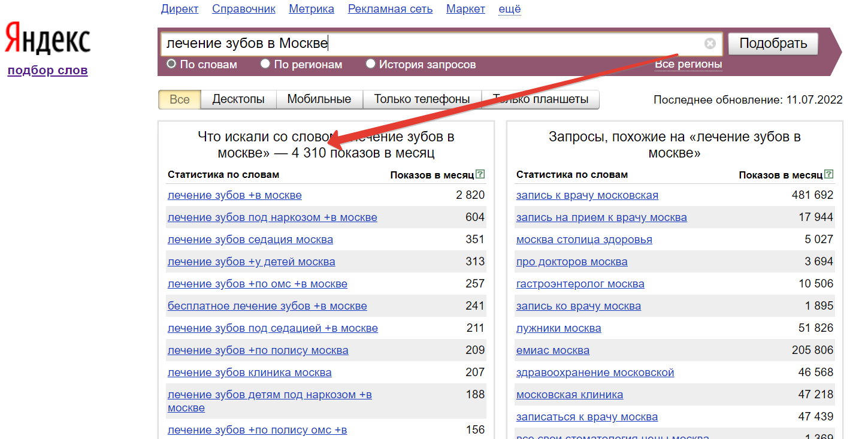Viewport: 868px width, 439px height.
Task: Open similar query московская клиника
Action: coord(570,395)
